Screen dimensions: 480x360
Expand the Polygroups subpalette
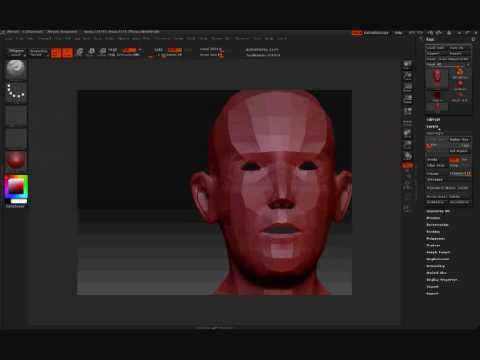pyautogui.click(x=436, y=239)
